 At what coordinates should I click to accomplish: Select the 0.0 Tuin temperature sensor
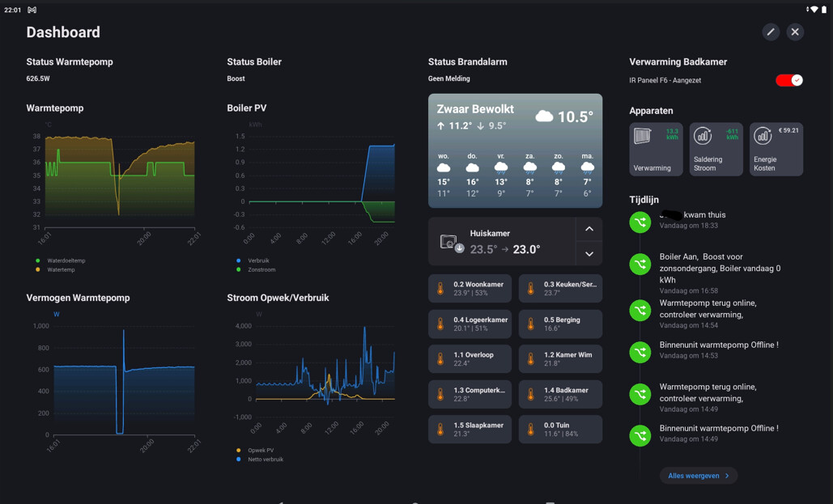[560, 429]
